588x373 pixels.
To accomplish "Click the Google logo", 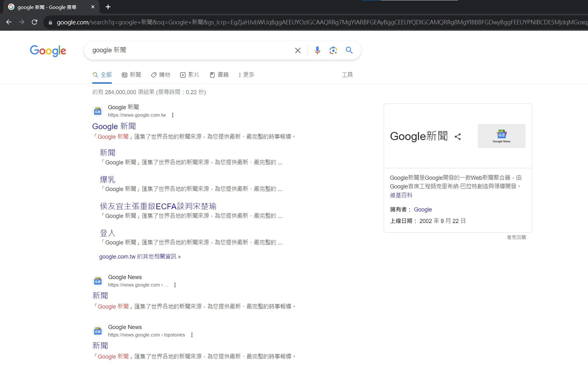I will coord(48,51).
